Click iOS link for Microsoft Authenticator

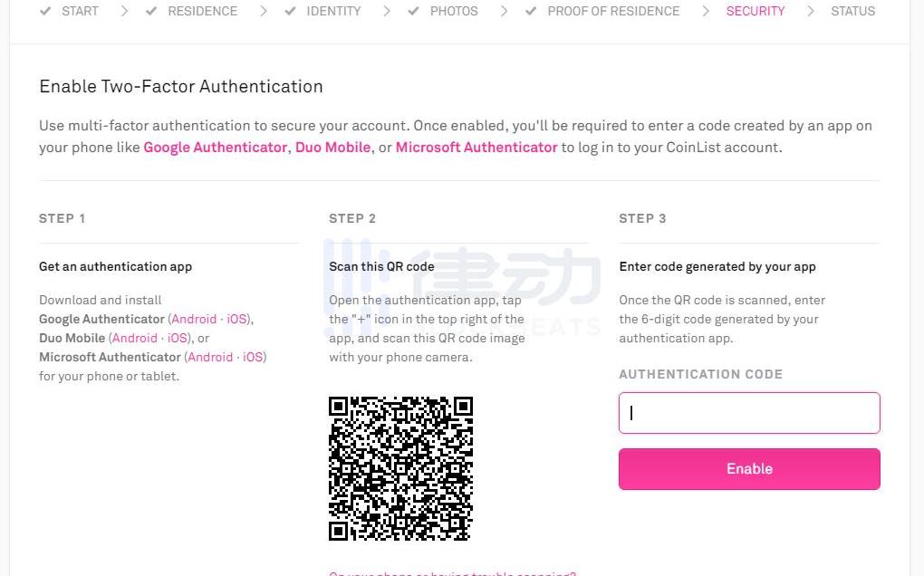[x=253, y=358]
